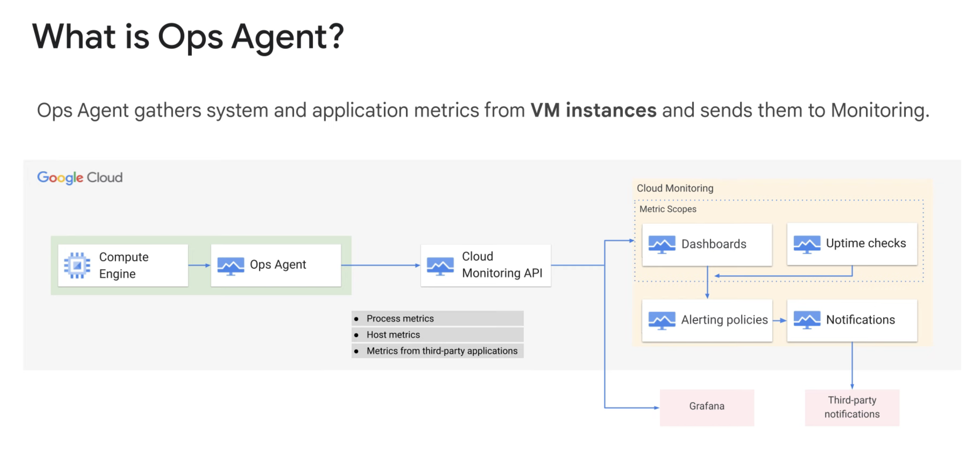Click the Alerting policies monitoring icon
Viewport: 980px width, 463px height.
[x=662, y=320]
